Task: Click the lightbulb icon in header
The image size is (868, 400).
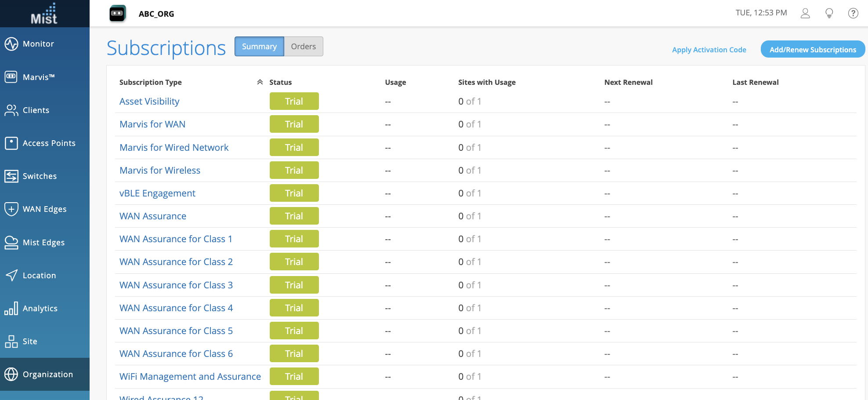Action: tap(829, 13)
